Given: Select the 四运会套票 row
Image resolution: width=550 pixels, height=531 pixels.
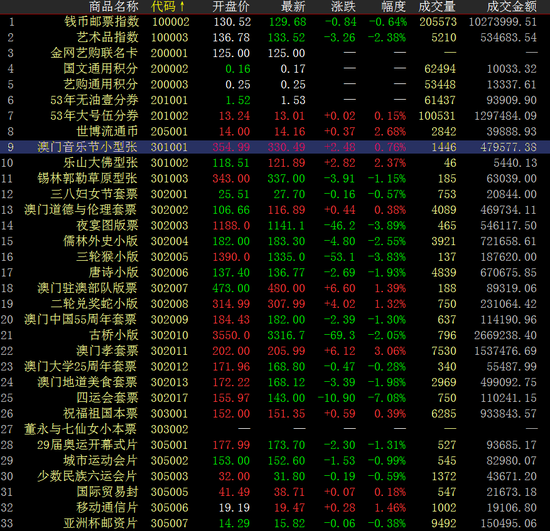Looking at the screenshot, I should point(275,398).
